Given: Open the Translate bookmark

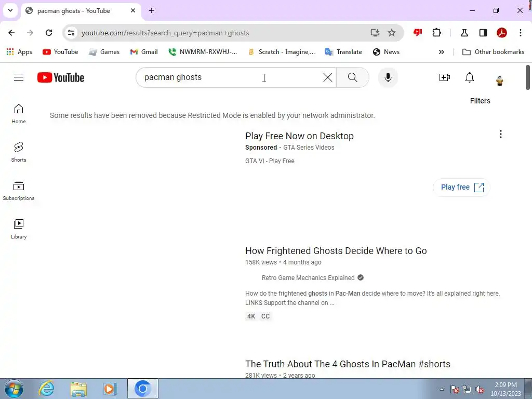Looking at the screenshot, I should (x=343, y=52).
